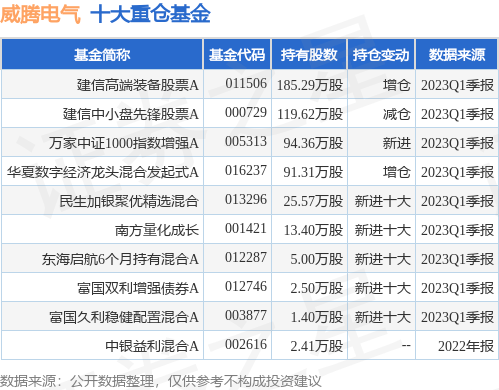Click fund name 建信高端装备股票A
499x390 pixels.
coord(138,85)
